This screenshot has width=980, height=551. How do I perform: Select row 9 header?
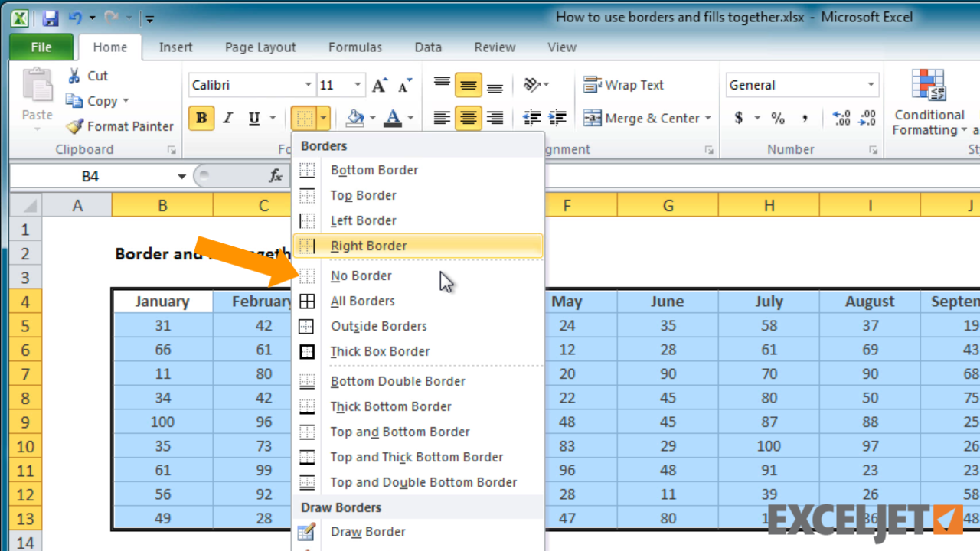point(25,422)
